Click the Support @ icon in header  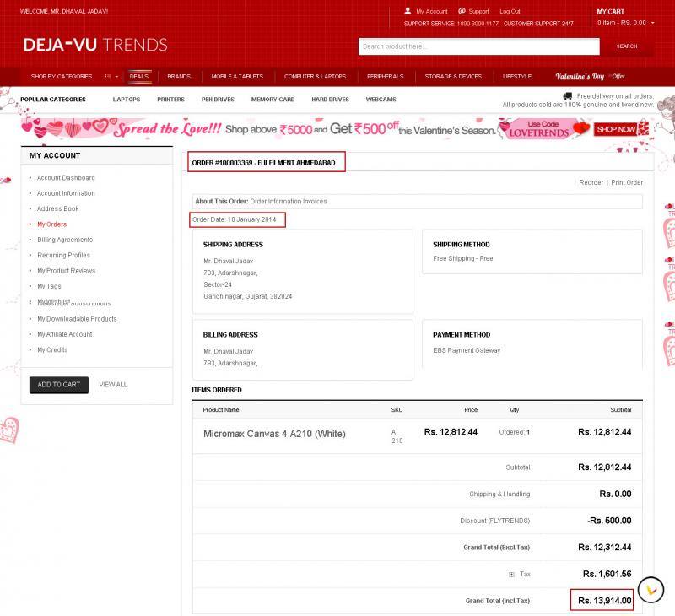pos(462,11)
